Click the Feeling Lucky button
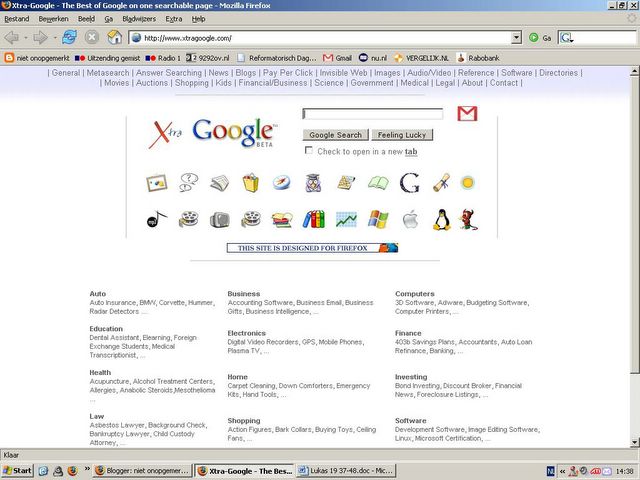 pyautogui.click(x=402, y=135)
